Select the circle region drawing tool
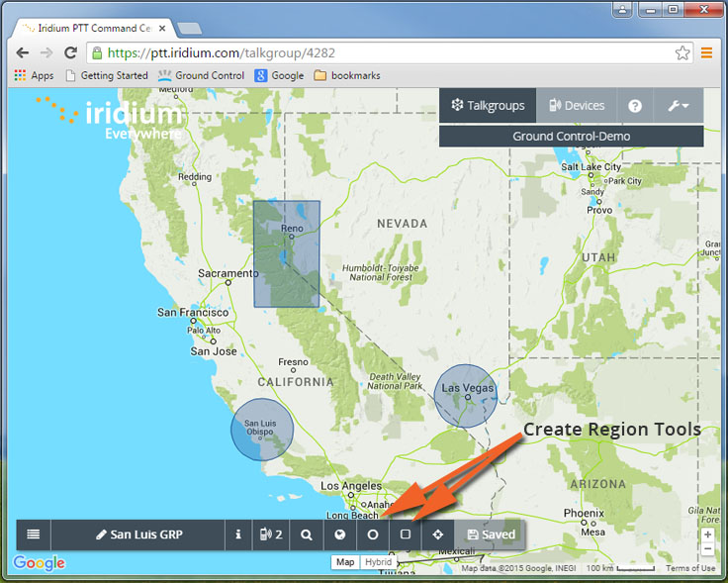The width and height of the screenshot is (728, 583). coord(372,534)
